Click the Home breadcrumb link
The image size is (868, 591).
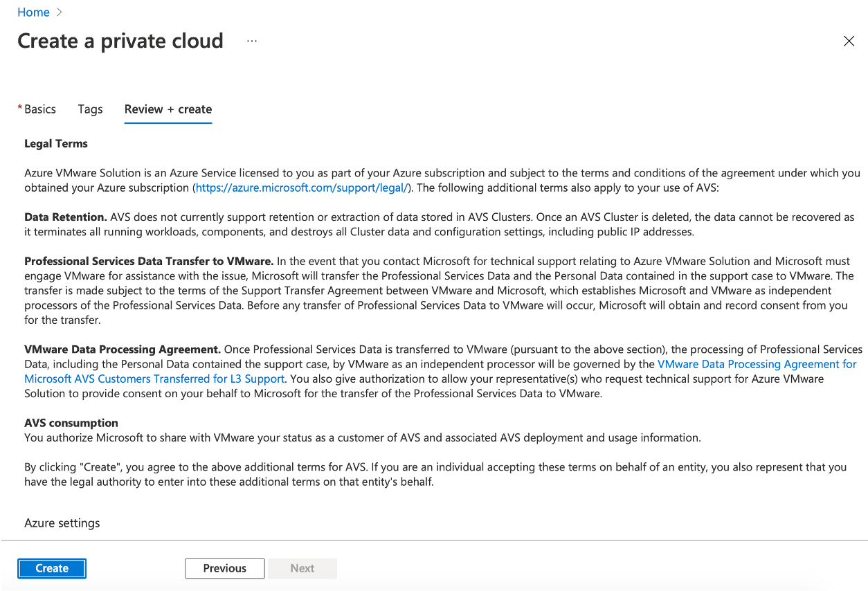[33, 12]
